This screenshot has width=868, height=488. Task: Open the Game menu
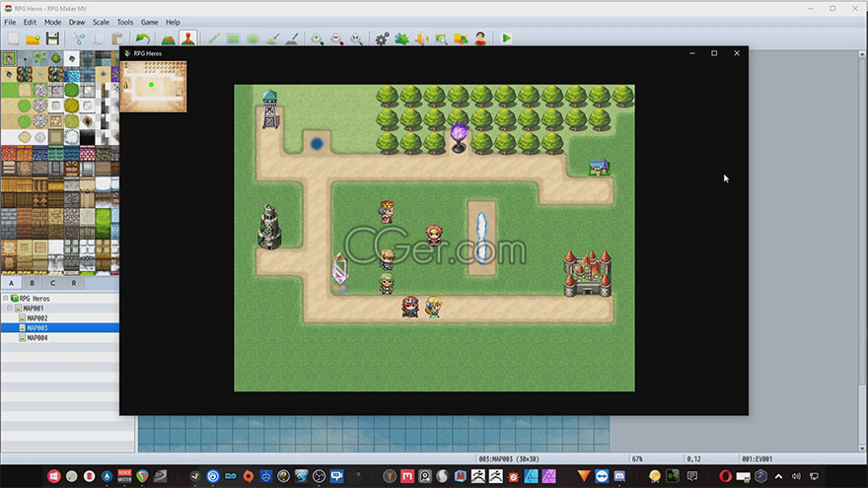click(150, 22)
